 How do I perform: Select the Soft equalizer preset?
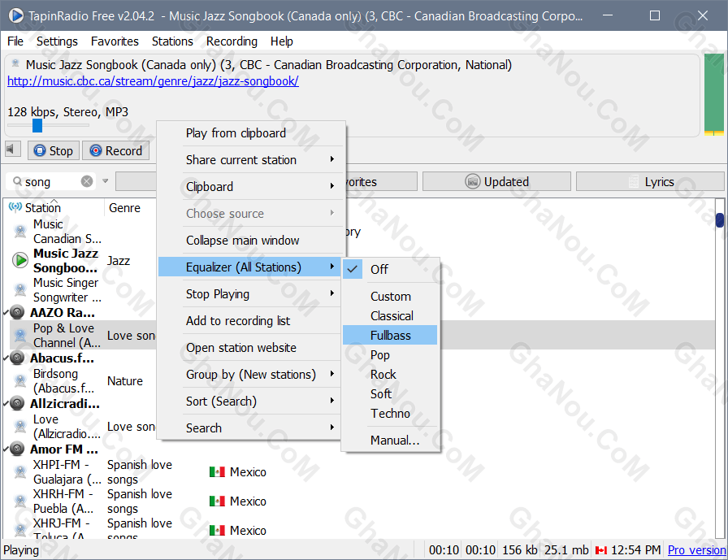[390, 393]
